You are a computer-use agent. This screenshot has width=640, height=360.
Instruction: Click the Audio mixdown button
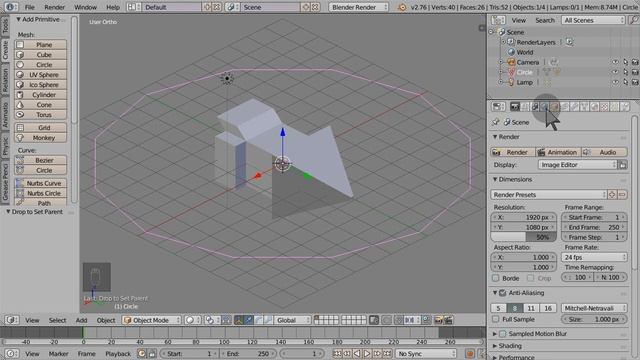pos(604,152)
